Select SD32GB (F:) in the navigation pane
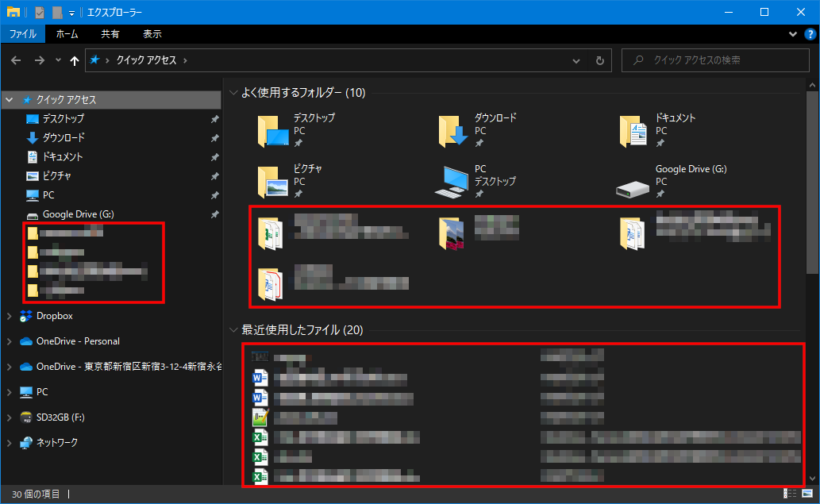Viewport: 820px width, 504px height. click(63, 417)
